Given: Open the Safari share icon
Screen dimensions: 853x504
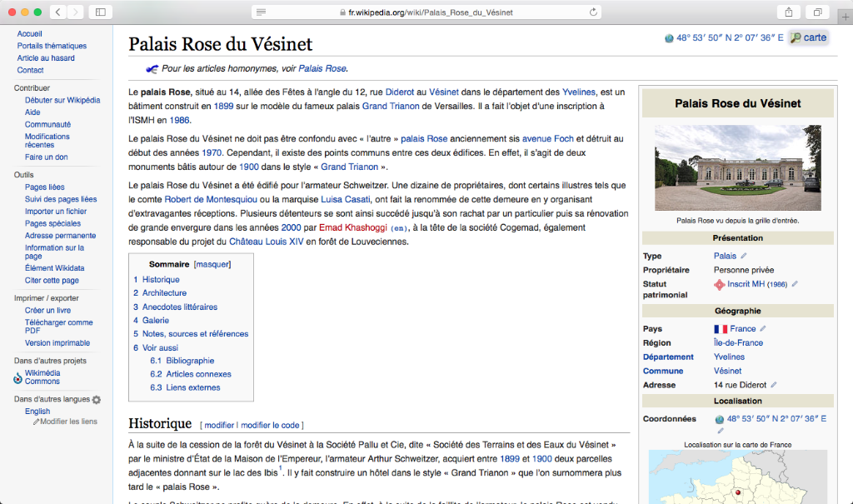Looking at the screenshot, I should click(x=787, y=12).
